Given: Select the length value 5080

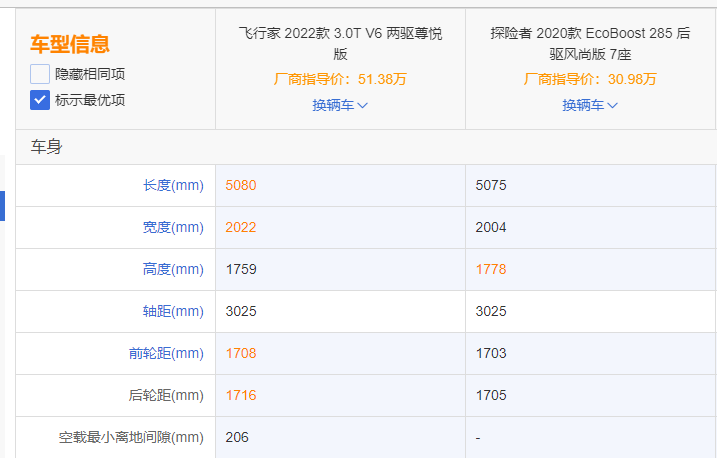Looking at the screenshot, I should 241,185.
